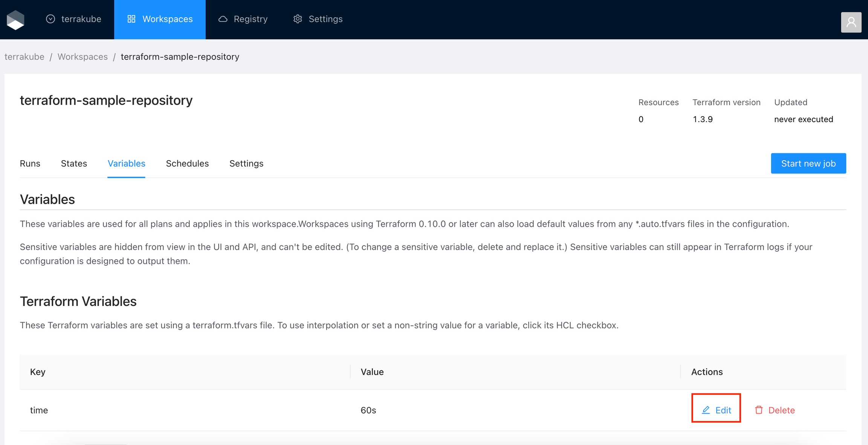Open the Schedules tab
Screen dimensions: 868x445
click(187, 164)
